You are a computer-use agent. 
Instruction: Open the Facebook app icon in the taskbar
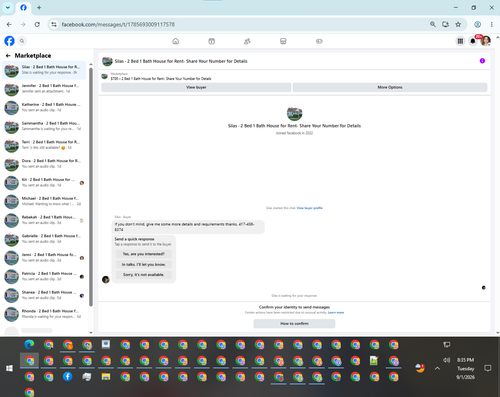pyautogui.click(x=67, y=377)
